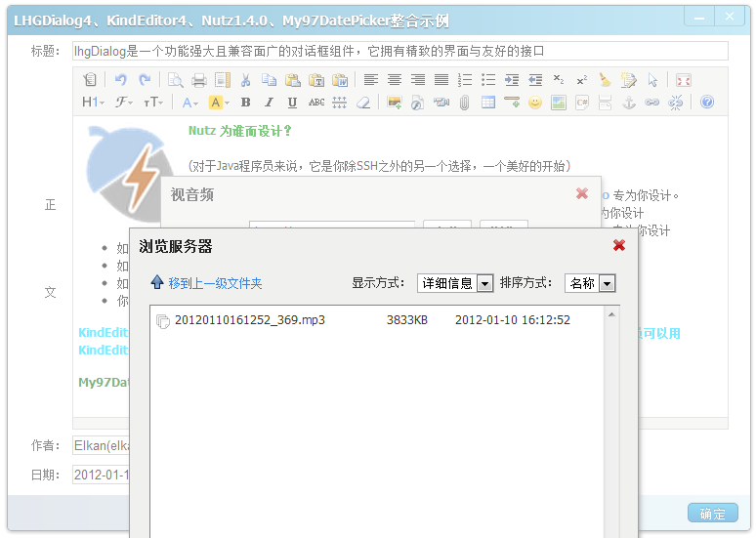This screenshot has width=756, height=538.
Task: Select file 20120110161252_369.mp3
Action: pos(250,320)
